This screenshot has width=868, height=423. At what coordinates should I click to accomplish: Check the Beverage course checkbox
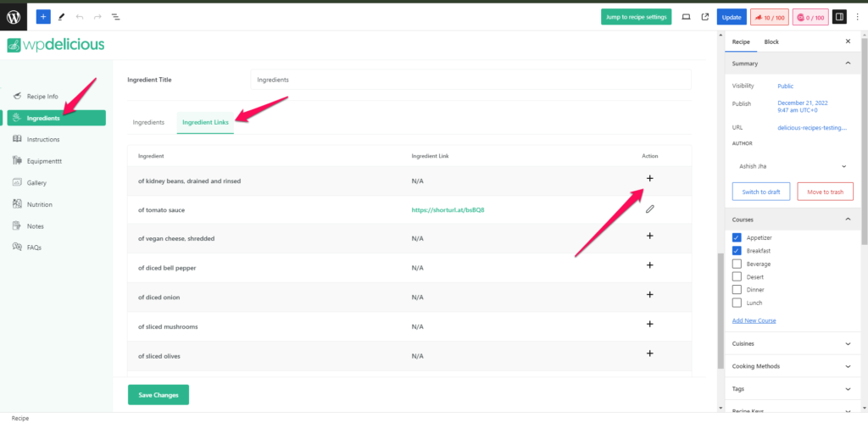(737, 264)
